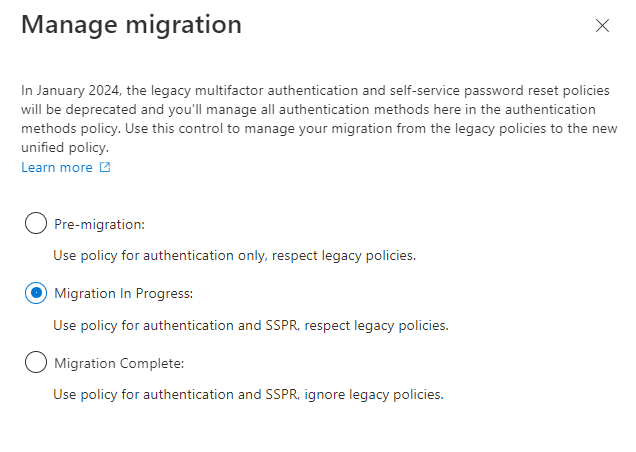Select the Pre-migration radio button
The image size is (636, 452).
[x=36, y=223]
